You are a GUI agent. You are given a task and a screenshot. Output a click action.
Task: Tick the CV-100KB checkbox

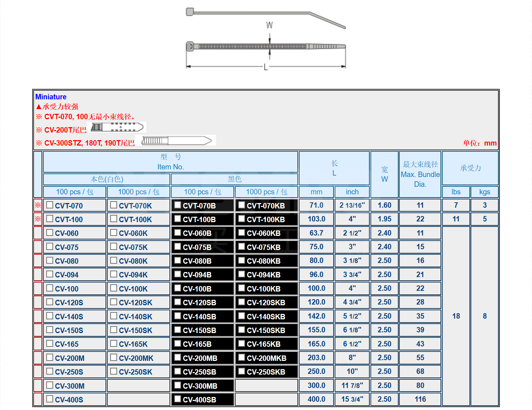coord(242,288)
